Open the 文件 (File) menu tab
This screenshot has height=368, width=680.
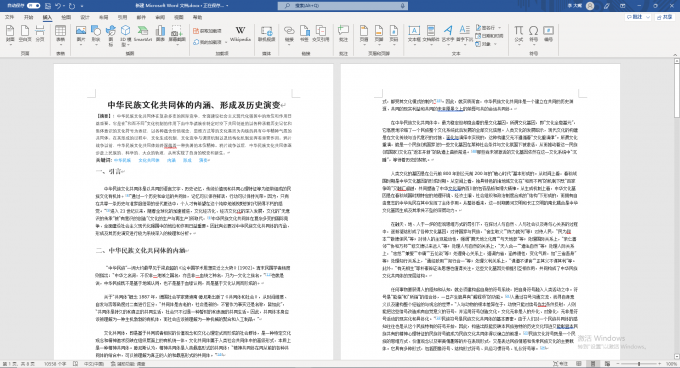(x=9, y=17)
